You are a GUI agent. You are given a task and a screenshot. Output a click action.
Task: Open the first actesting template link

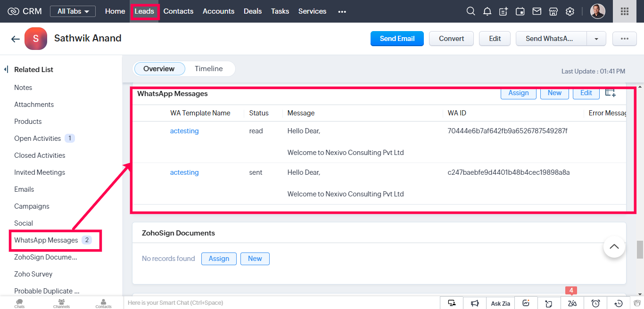(x=184, y=131)
